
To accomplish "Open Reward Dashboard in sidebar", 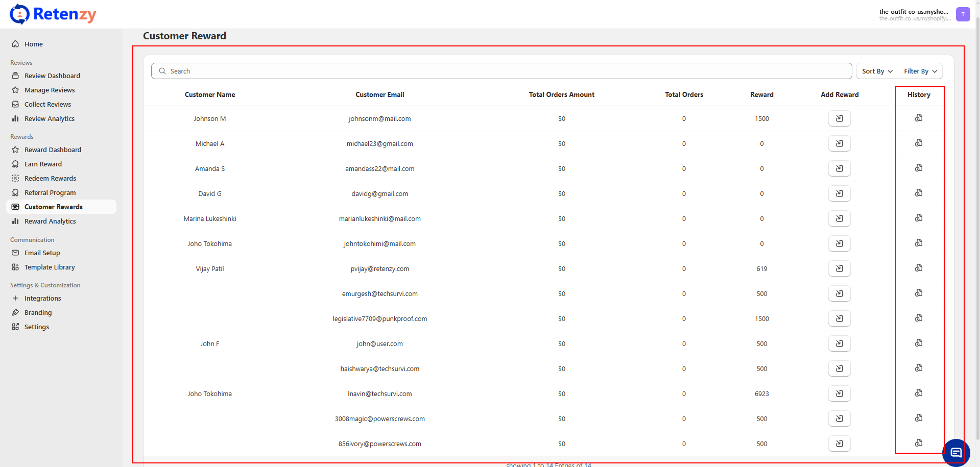I will pyautogui.click(x=53, y=150).
